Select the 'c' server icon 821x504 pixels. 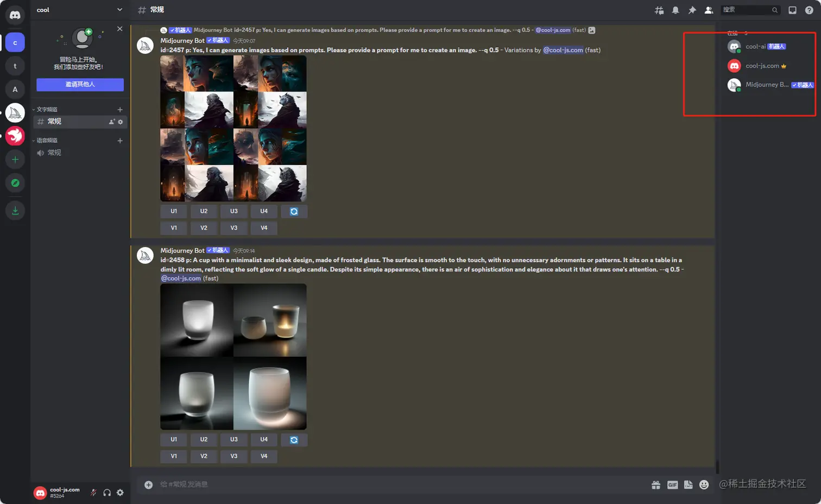(15, 42)
